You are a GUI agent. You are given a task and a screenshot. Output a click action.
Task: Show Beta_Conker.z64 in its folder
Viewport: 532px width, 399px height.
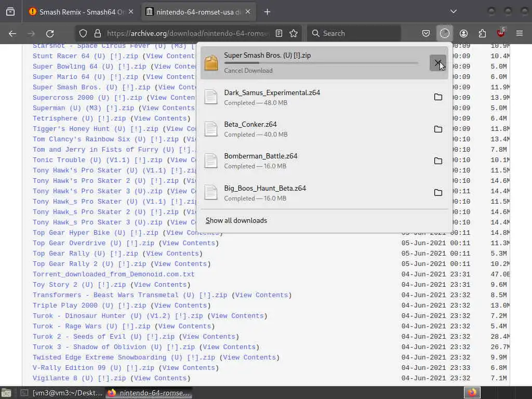pyautogui.click(x=438, y=129)
